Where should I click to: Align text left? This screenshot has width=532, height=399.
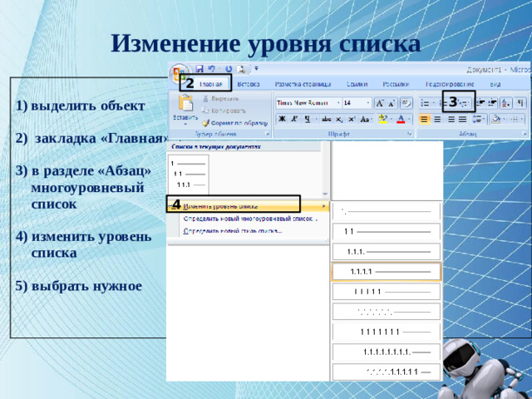click(424, 120)
